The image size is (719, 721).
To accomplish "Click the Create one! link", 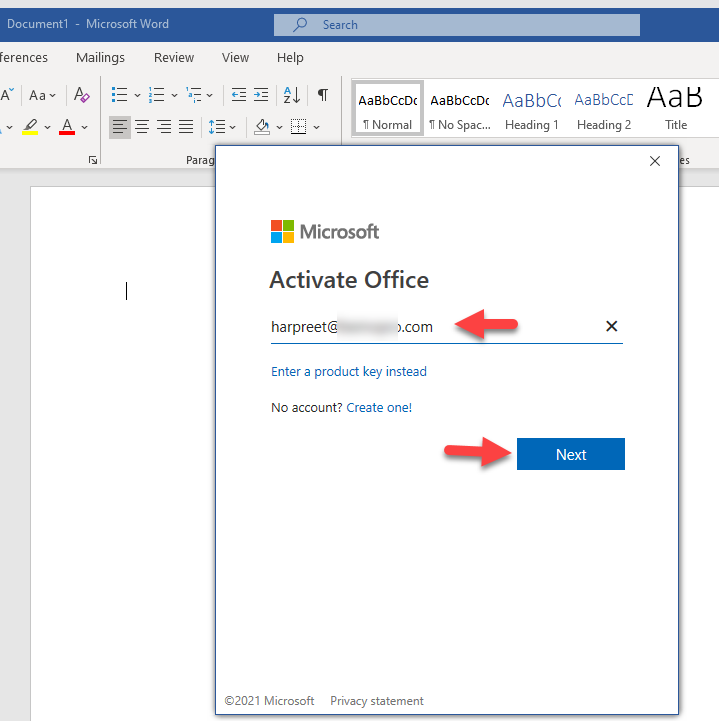I will [x=379, y=407].
